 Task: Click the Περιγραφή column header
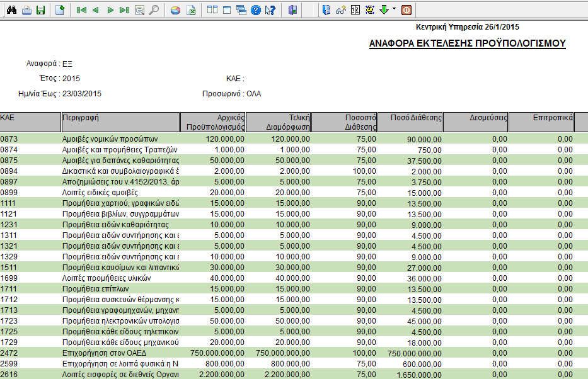(120, 122)
